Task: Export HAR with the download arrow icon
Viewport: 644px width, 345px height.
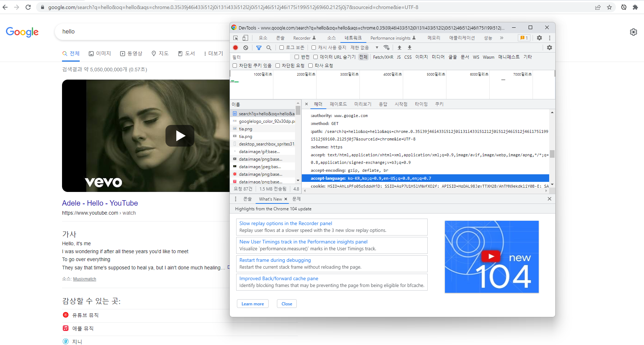Action: (x=410, y=48)
